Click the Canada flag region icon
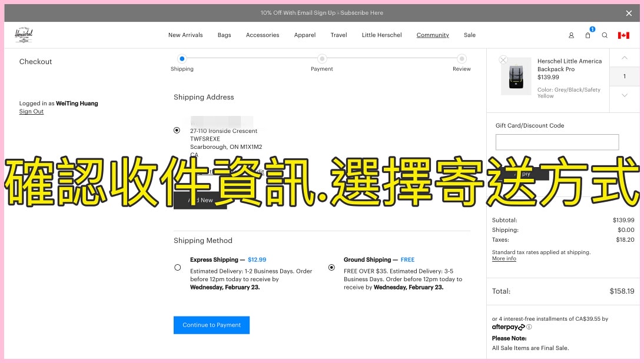The width and height of the screenshot is (644, 363). [x=623, y=35]
